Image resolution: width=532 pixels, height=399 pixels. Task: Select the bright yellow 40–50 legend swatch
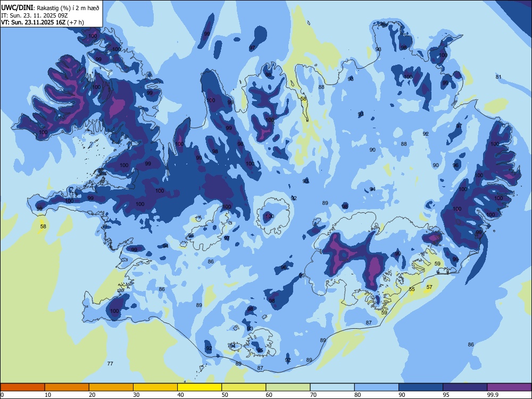pos(199,387)
